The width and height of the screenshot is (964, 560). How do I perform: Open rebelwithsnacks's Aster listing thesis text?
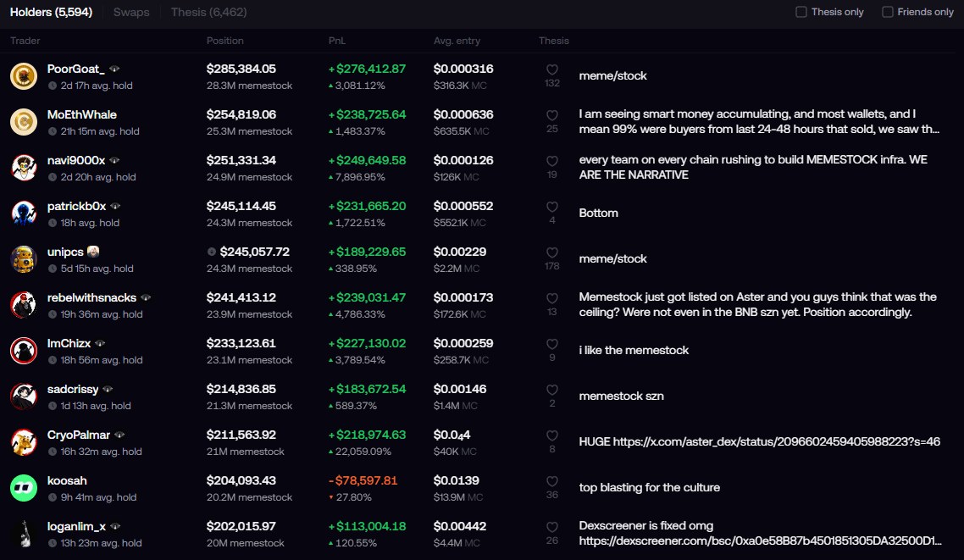click(758, 305)
